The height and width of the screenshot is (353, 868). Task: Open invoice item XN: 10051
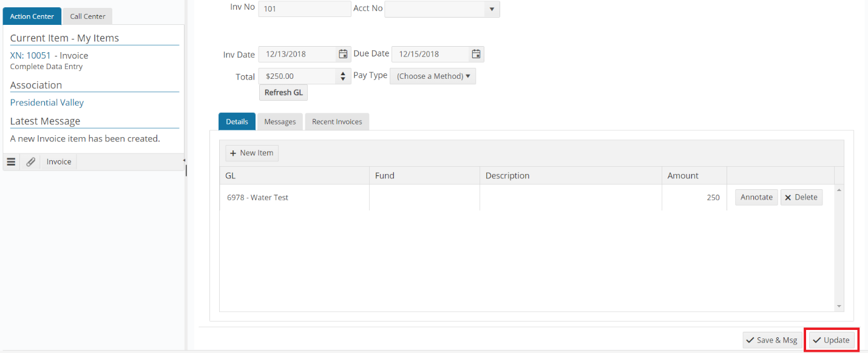tap(30, 55)
